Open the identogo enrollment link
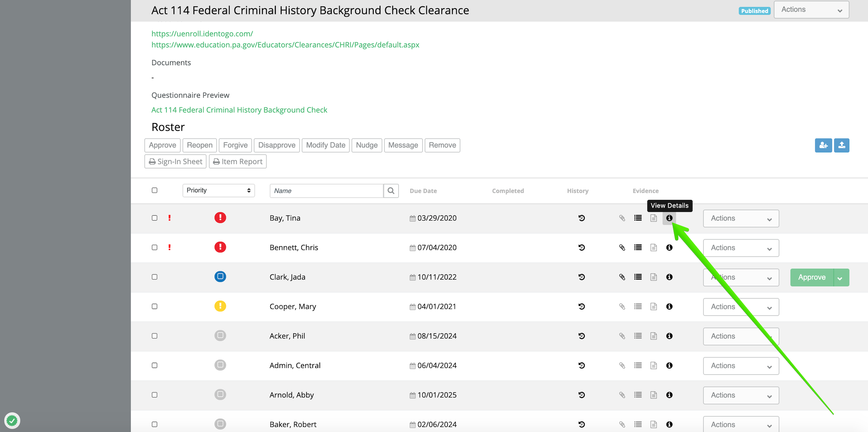The height and width of the screenshot is (432, 868). click(x=202, y=34)
